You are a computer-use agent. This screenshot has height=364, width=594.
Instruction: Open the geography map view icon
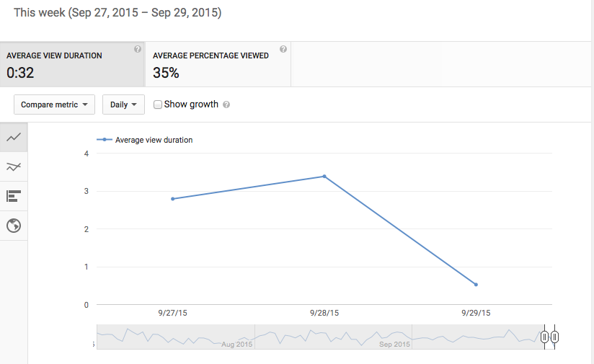point(14,226)
